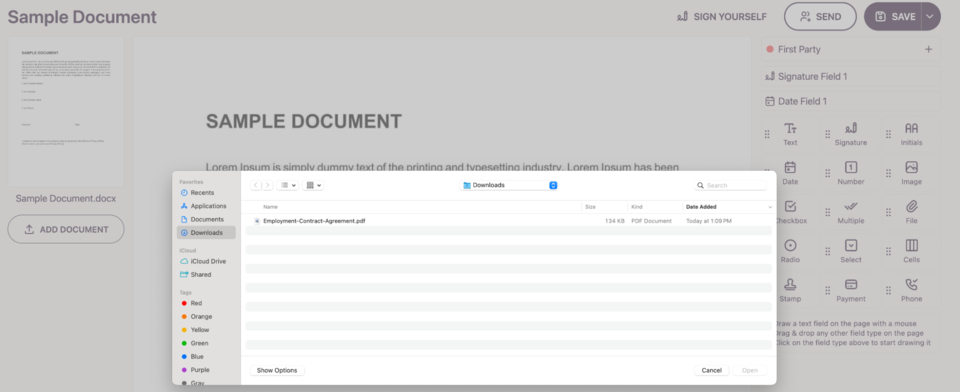Select the Signature field type tool
This screenshot has height=392, width=960.
coord(850,134)
